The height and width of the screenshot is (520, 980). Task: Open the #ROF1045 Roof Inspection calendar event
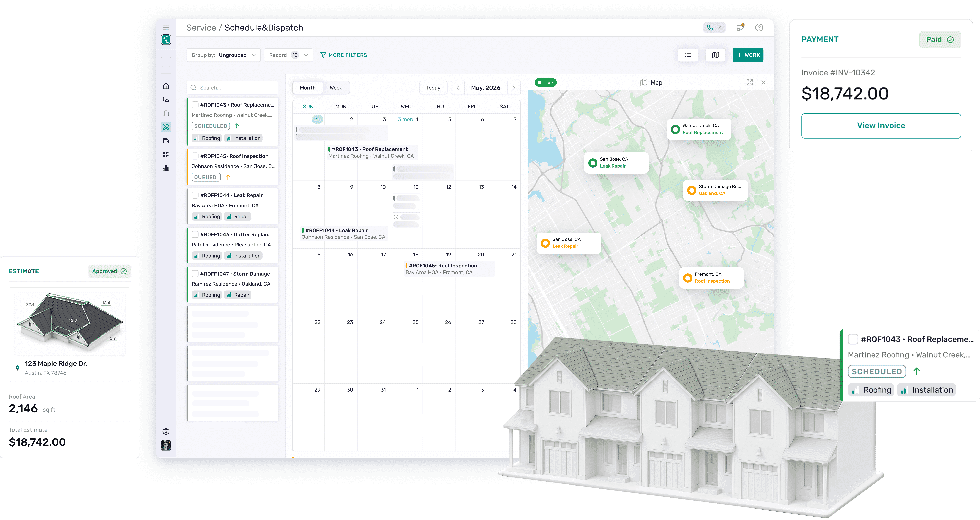(449, 269)
